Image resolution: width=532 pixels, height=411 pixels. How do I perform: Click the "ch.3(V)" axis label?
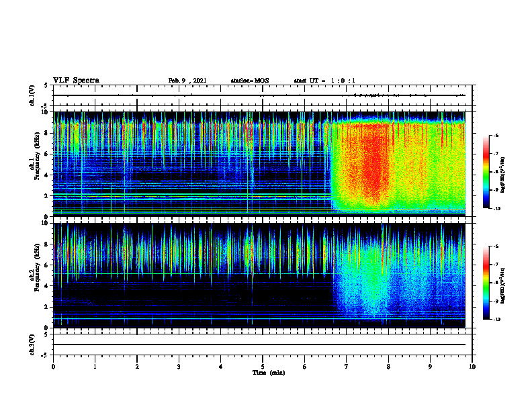[x=32, y=345]
